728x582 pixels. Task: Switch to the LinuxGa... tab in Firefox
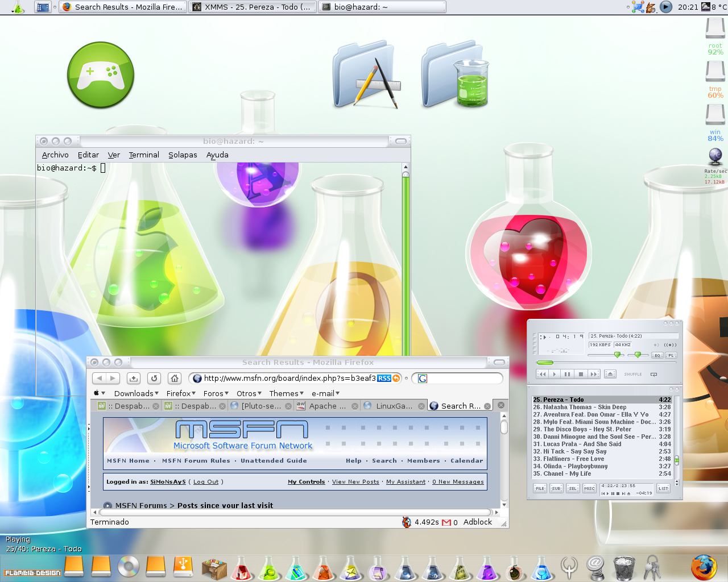(394, 406)
